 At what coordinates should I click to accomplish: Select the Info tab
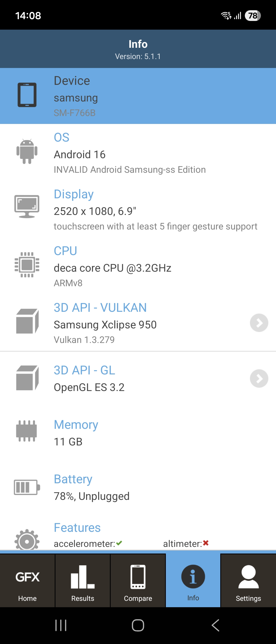pyautogui.click(x=193, y=581)
